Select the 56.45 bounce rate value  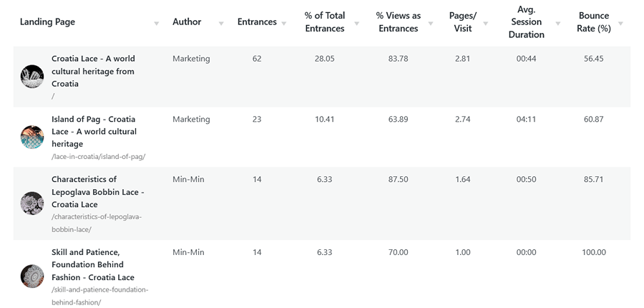click(594, 59)
